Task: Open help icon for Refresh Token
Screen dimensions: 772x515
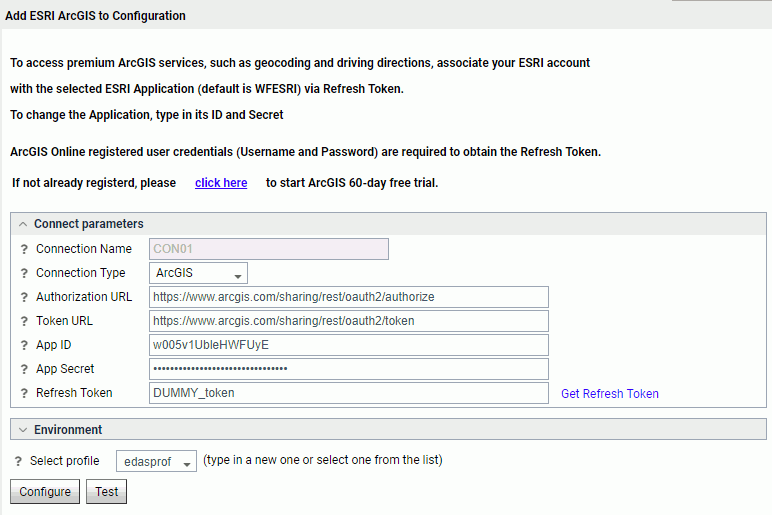Action: (x=24, y=393)
